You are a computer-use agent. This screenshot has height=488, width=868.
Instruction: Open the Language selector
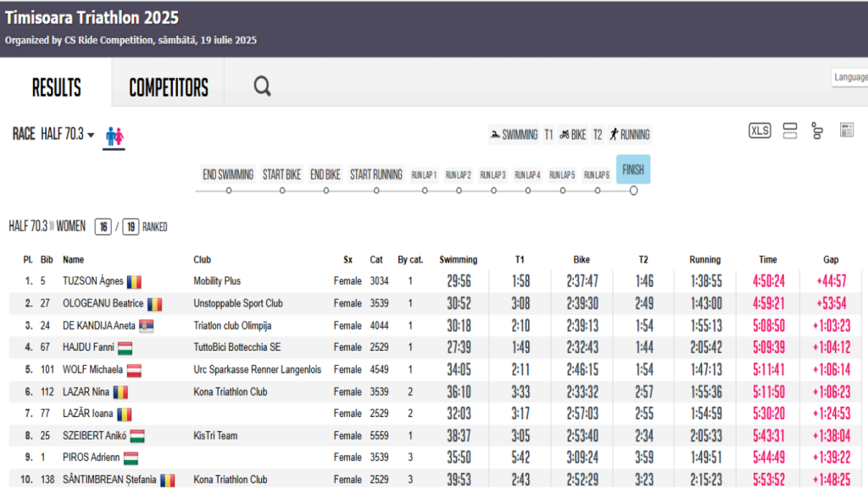[x=849, y=77]
